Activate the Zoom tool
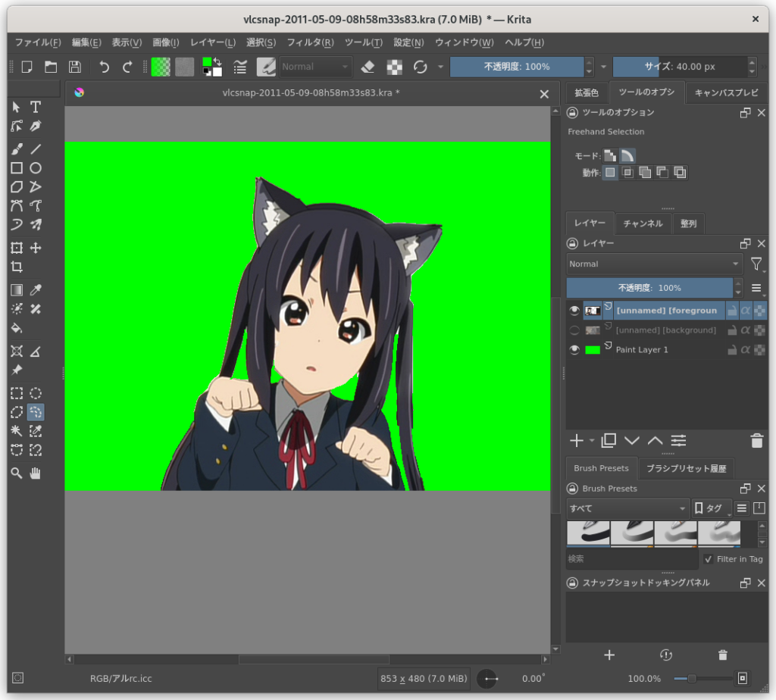Viewport: 776px width, 700px height. 17,473
